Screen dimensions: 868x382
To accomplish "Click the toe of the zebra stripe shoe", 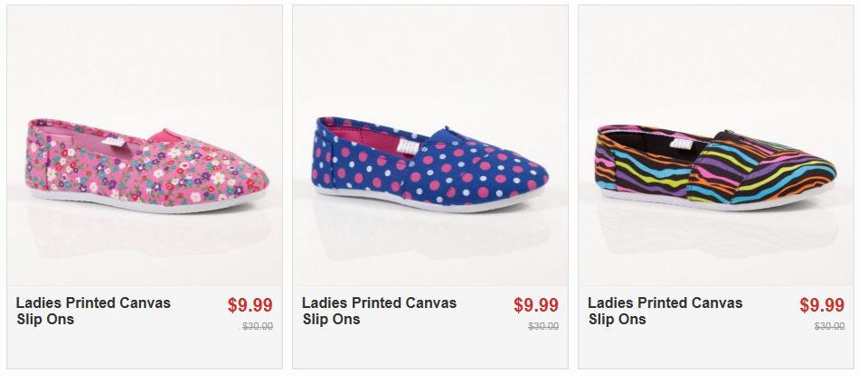I will (809, 183).
